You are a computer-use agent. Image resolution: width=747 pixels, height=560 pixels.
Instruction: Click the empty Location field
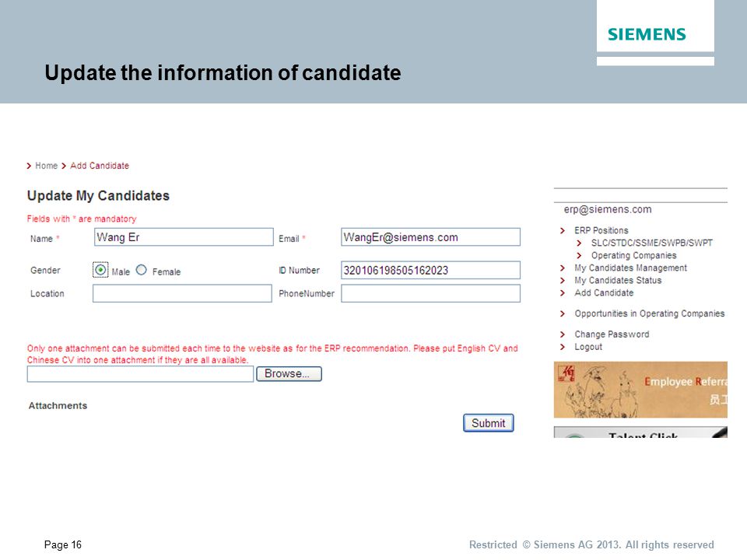(x=182, y=293)
